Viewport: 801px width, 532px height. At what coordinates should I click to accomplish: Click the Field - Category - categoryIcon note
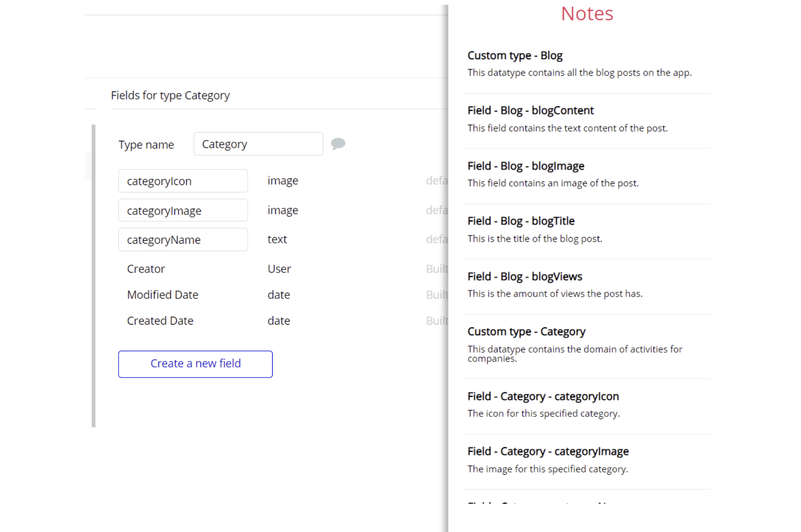pos(543,396)
